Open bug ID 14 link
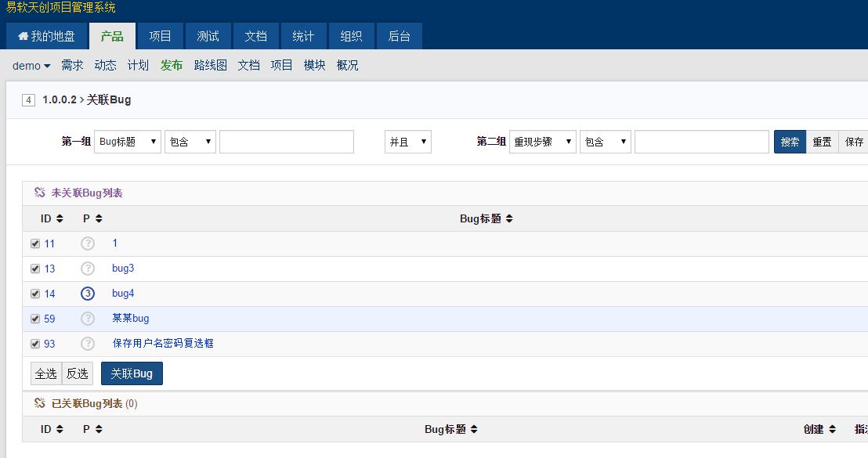The height and width of the screenshot is (458, 868). tap(49, 294)
